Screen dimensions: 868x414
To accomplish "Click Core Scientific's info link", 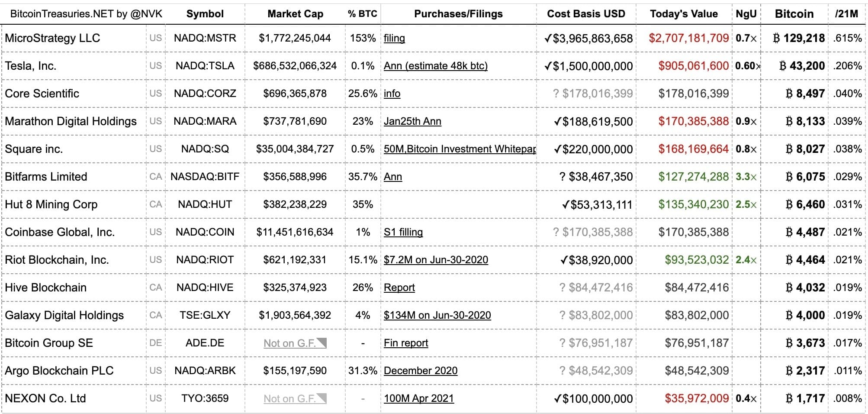I will [392, 94].
